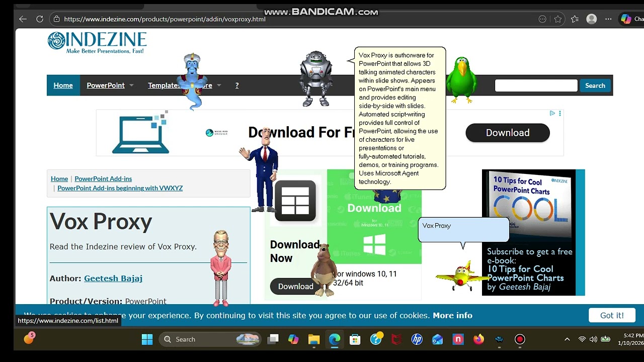Reload the page with the refresh icon
This screenshot has height=362, width=644.
[40, 19]
